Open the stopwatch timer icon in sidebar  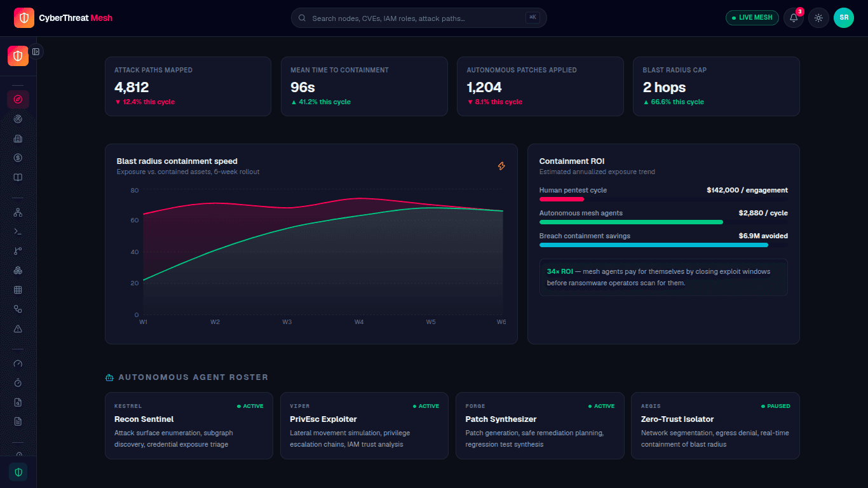(x=18, y=383)
